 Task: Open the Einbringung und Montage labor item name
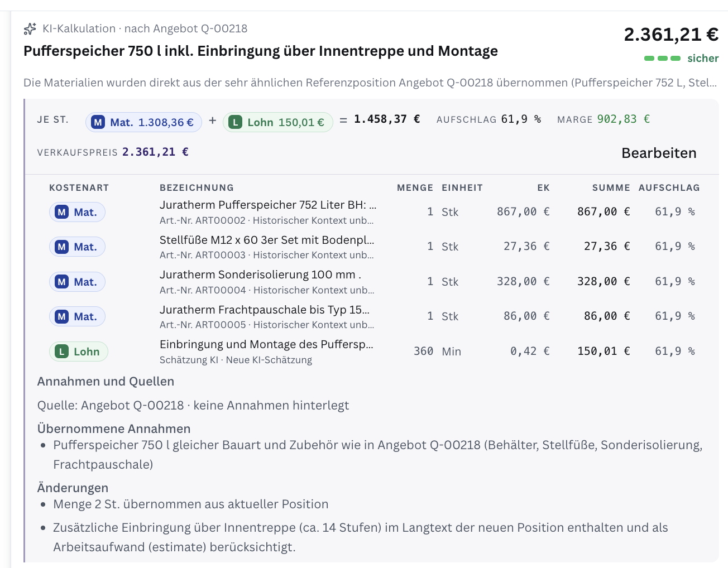pyautogui.click(x=266, y=344)
